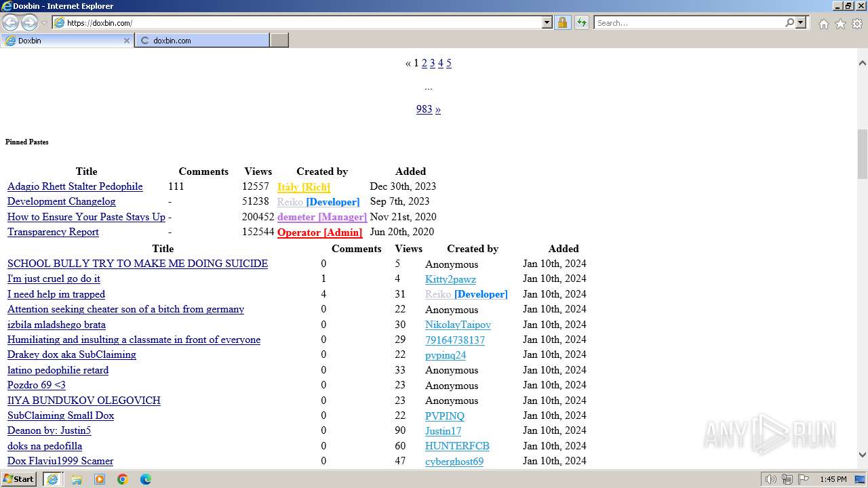Click the address bar URL field
The height and width of the screenshot is (488, 868).
pyautogui.click(x=303, y=22)
